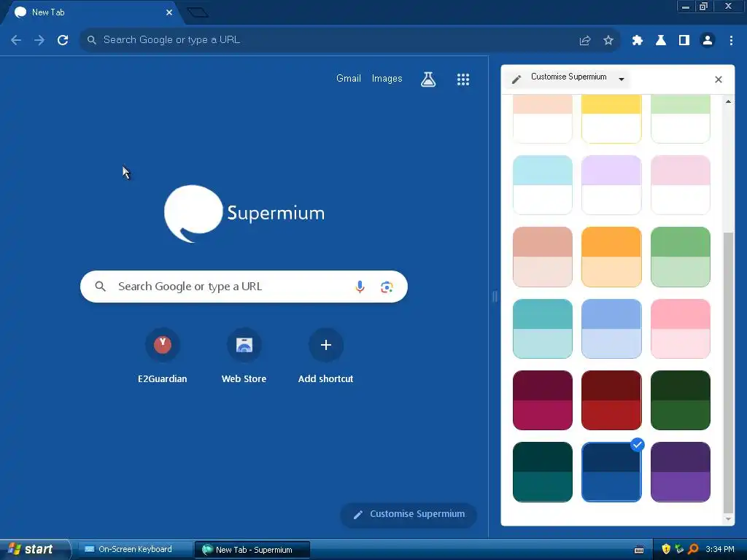Image resolution: width=747 pixels, height=560 pixels.
Task: Choose the light green pastel theme swatch
Action: 681,119
